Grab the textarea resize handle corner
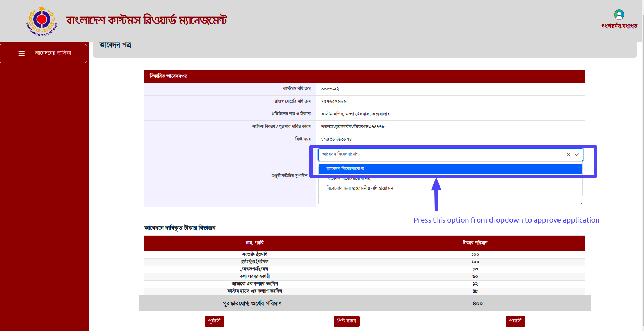Viewport: 644px width, 331px height. point(581,202)
